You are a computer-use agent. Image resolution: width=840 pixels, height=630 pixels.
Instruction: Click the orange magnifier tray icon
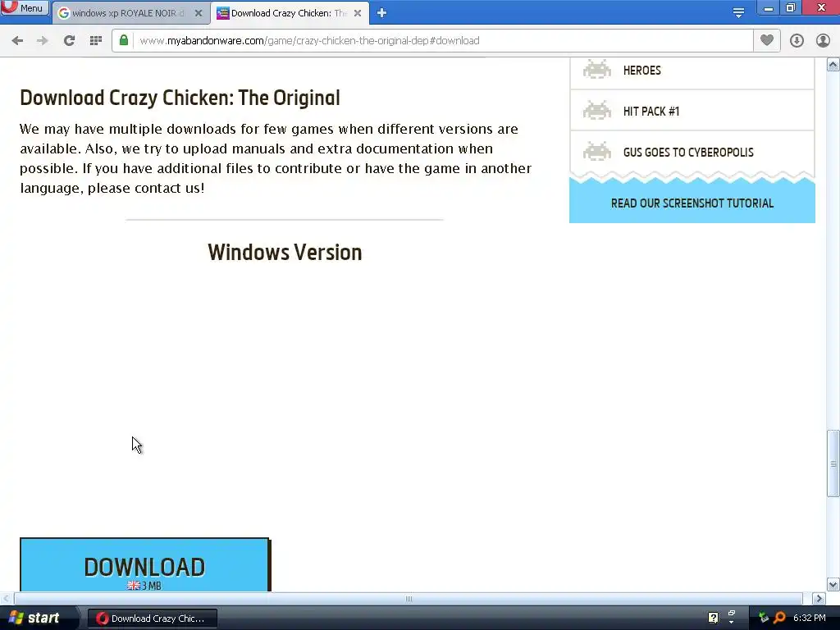click(779, 618)
